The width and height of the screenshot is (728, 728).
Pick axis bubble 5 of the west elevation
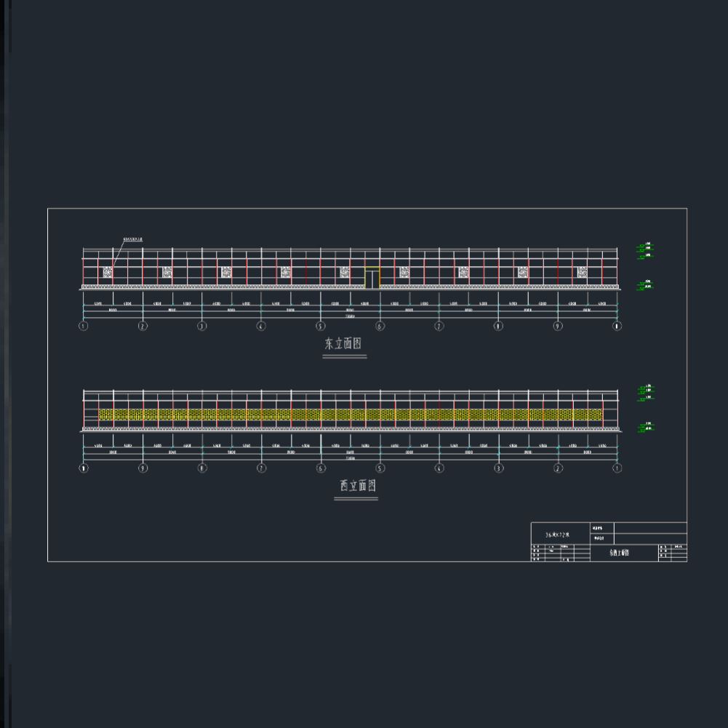380,468
